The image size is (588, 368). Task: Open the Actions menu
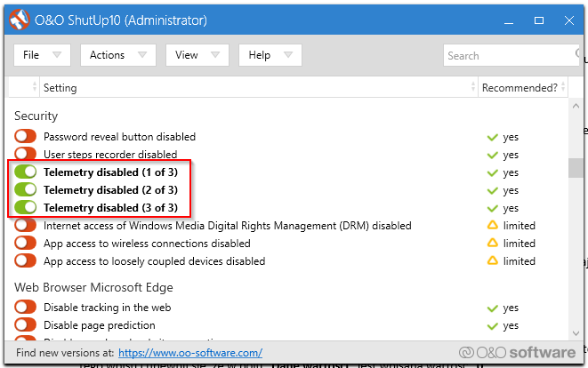[x=118, y=55]
